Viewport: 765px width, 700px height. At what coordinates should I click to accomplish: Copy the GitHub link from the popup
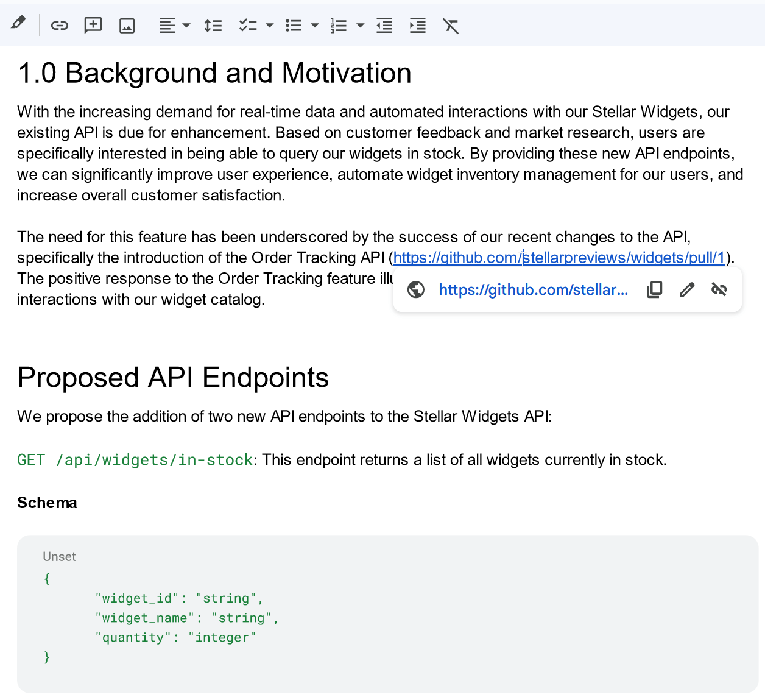(x=654, y=289)
